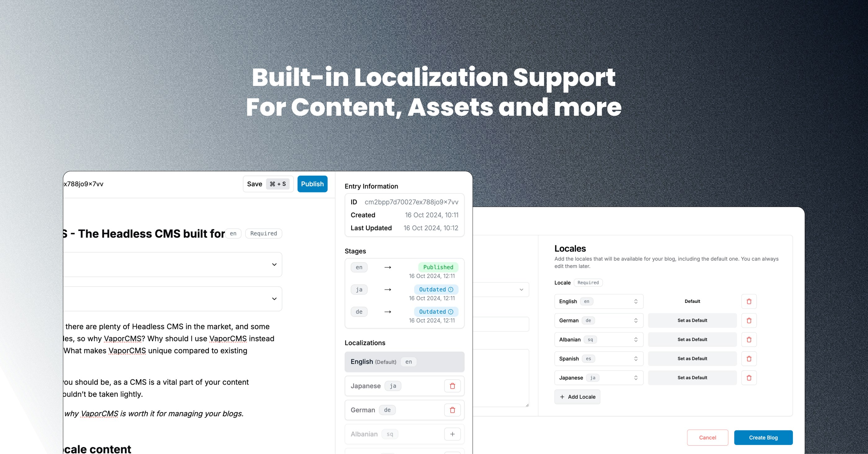The image size is (868, 454).
Task: Remove English locale using its trash icon
Action: [749, 301]
